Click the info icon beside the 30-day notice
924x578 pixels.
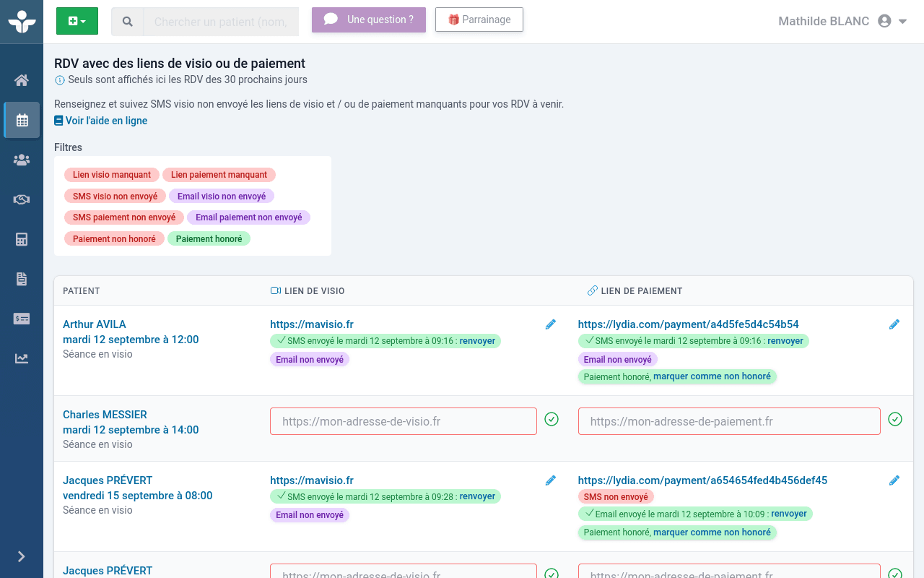(x=60, y=80)
